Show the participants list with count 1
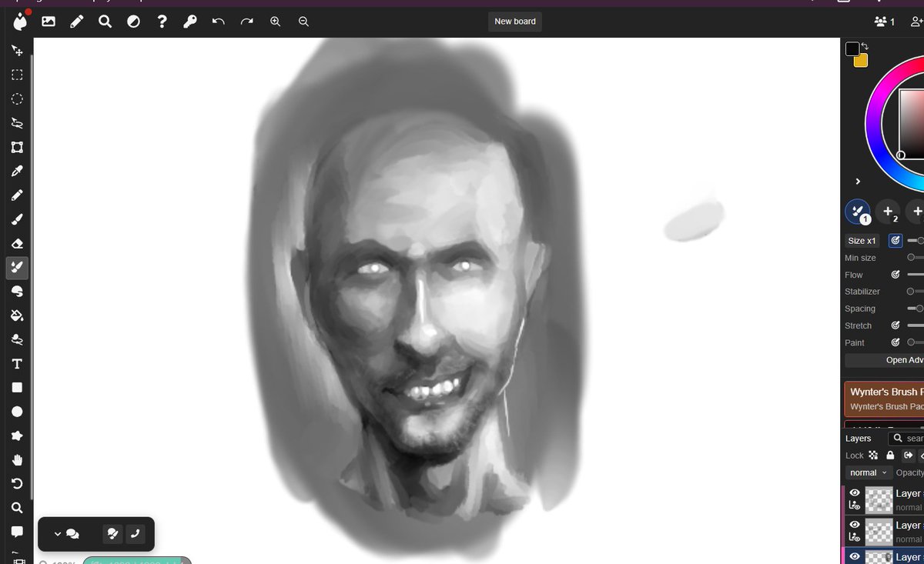Image resolution: width=924 pixels, height=564 pixels. coord(885,22)
